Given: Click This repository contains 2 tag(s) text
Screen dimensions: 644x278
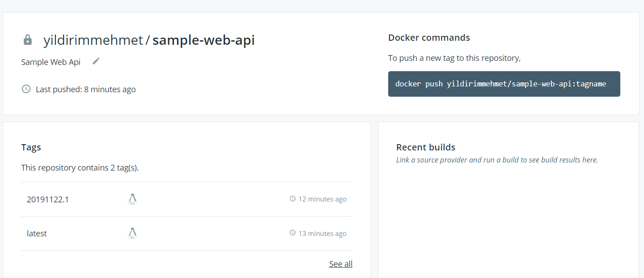Looking at the screenshot, I should pyautogui.click(x=80, y=168).
